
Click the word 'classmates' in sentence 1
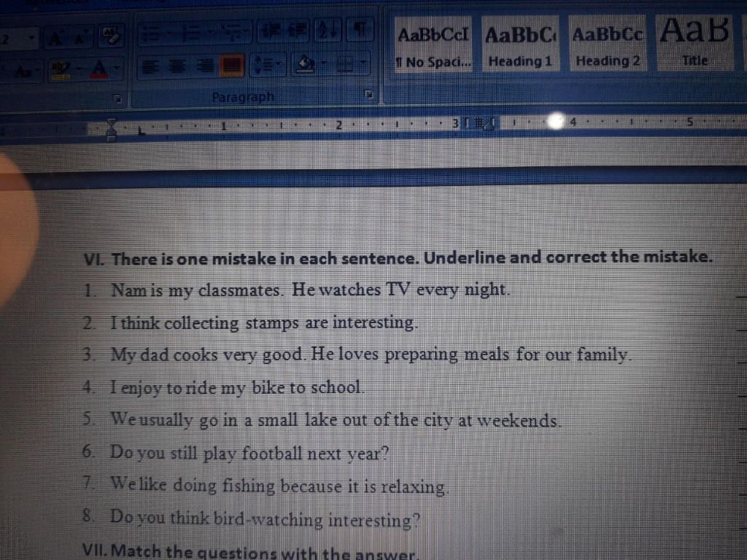240,290
